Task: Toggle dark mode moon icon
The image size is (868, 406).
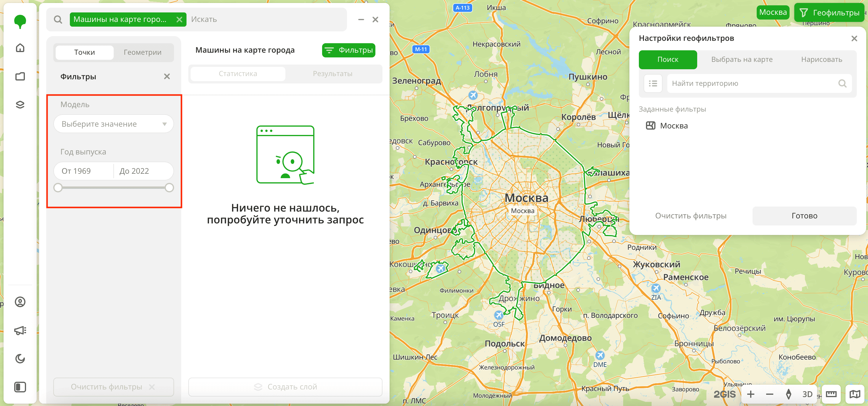Action: click(x=20, y=358)
